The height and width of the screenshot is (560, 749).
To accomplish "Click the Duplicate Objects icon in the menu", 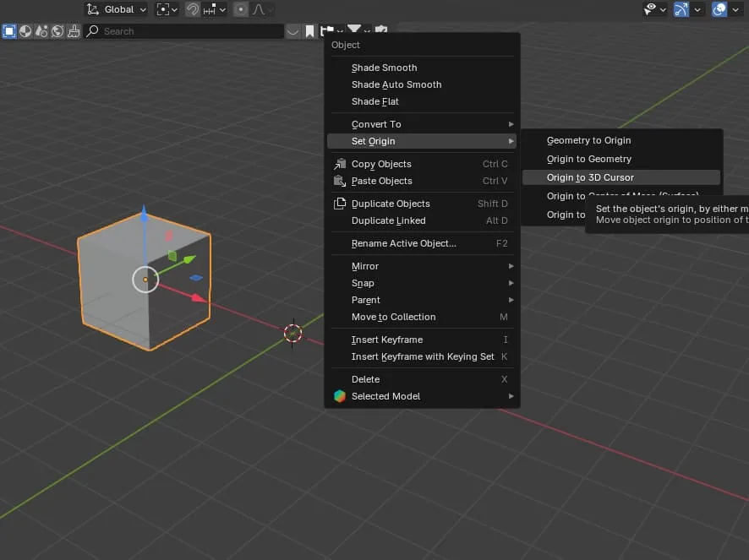I will pos(340,204).
